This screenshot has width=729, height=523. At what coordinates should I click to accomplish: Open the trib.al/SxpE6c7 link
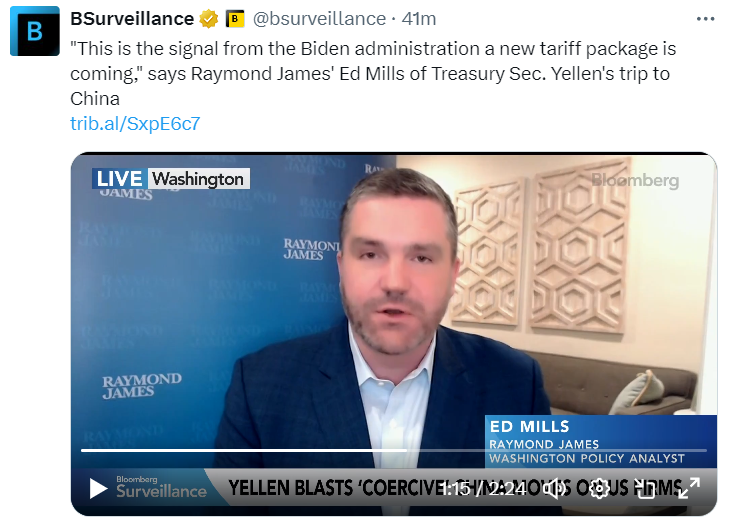[x=135, y=124]
